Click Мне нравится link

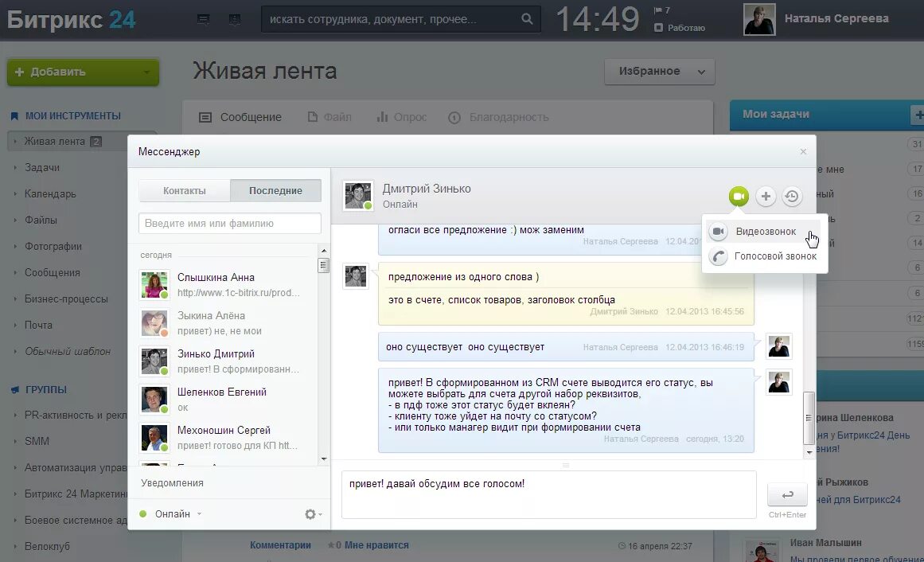pyautogui.click(x=376, y=545)
